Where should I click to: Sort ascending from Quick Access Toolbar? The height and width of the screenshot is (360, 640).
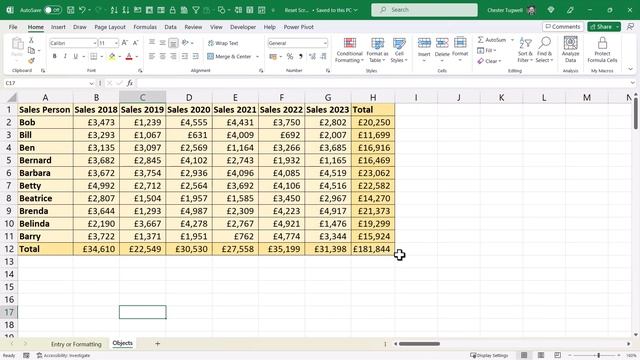coord(114,10)
